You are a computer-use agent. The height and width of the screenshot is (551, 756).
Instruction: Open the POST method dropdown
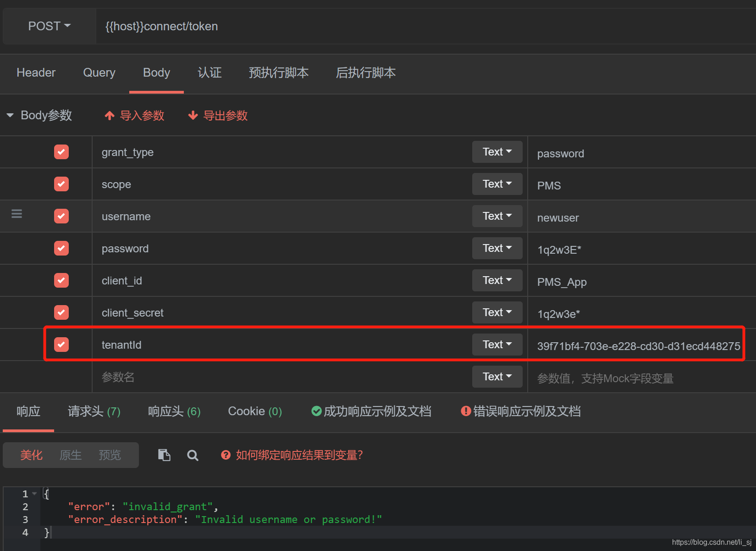coord(48,26)
